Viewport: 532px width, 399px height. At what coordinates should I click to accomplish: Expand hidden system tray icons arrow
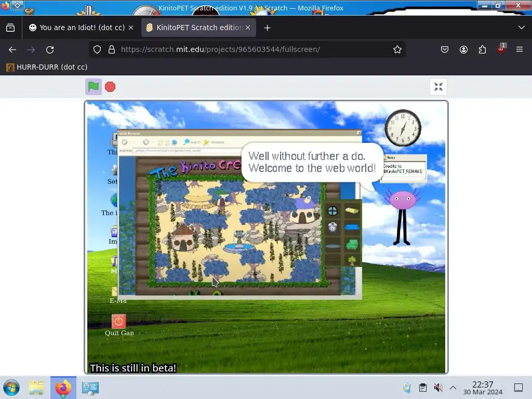tap(453, 388)
